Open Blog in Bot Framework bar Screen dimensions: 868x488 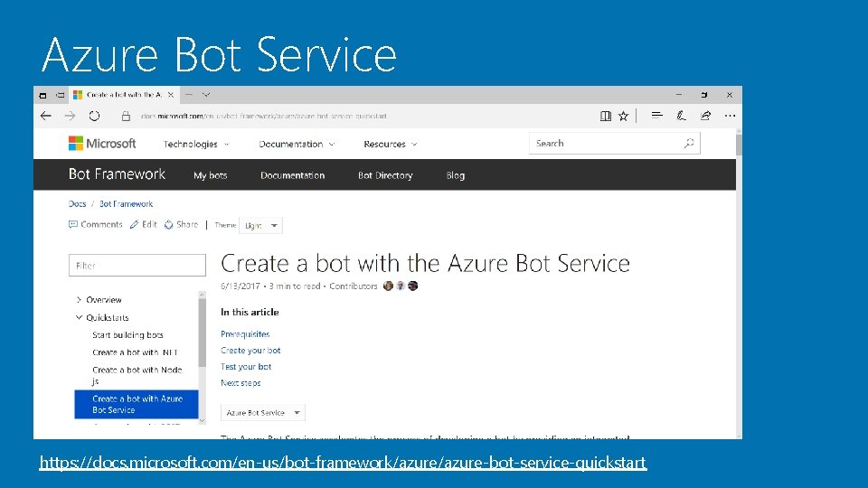[x=455, y=175]
